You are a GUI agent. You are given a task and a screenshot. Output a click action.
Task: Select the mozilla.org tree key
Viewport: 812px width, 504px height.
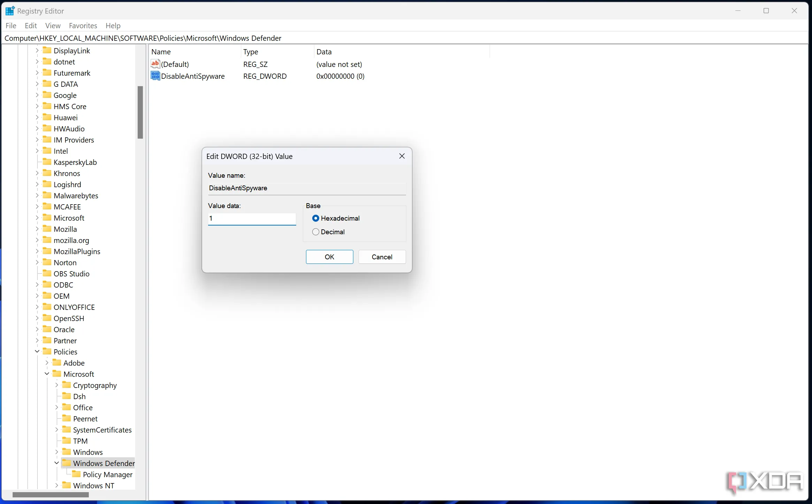pos(71,240)
